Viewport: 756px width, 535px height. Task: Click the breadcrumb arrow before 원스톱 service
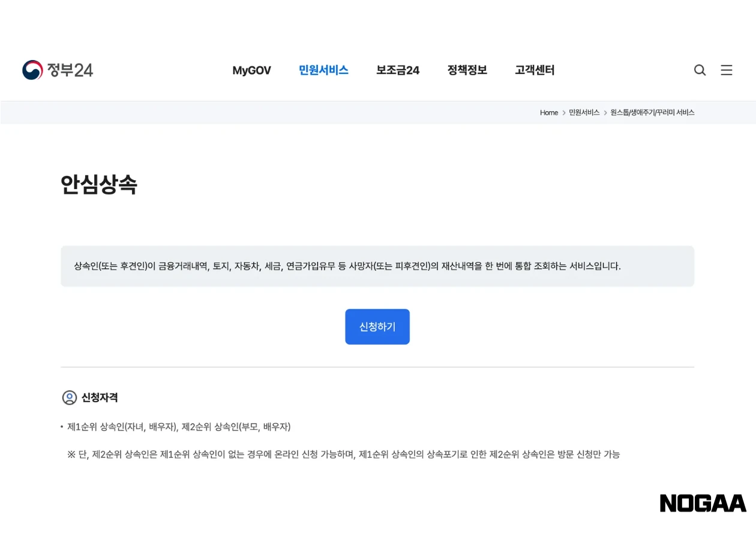coord(605,112)
